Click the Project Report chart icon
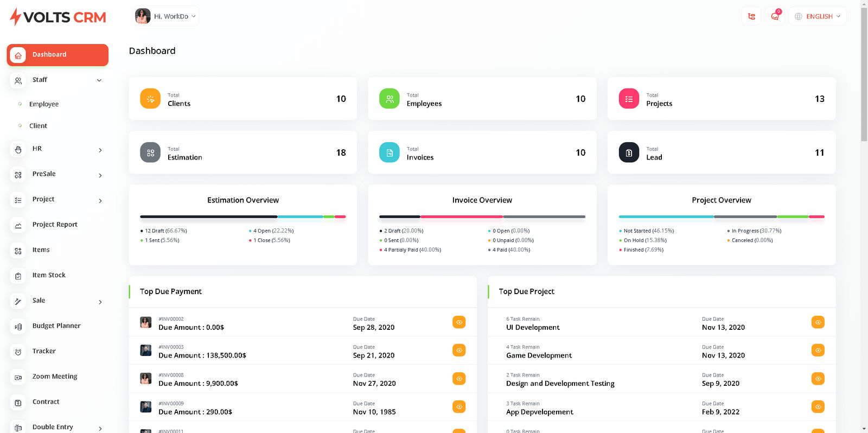Image resolution: width=868 pixels, height=433 pixels. 18,225
